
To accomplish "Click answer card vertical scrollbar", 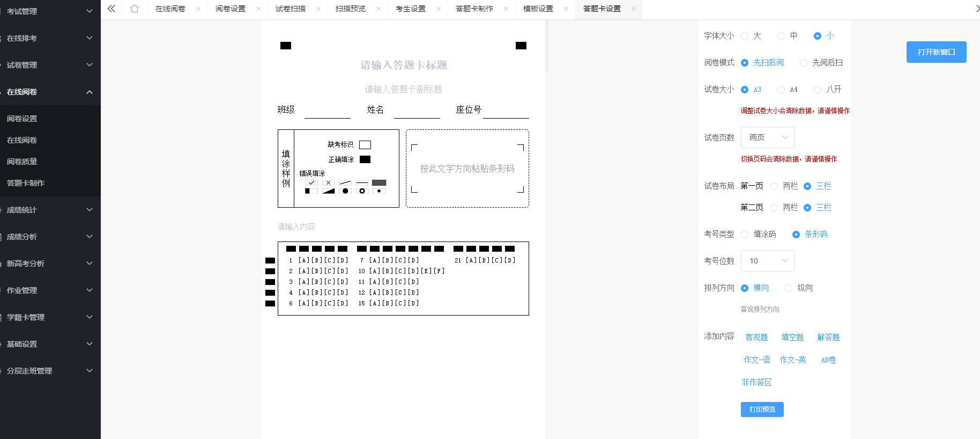I will pos(547,46).
